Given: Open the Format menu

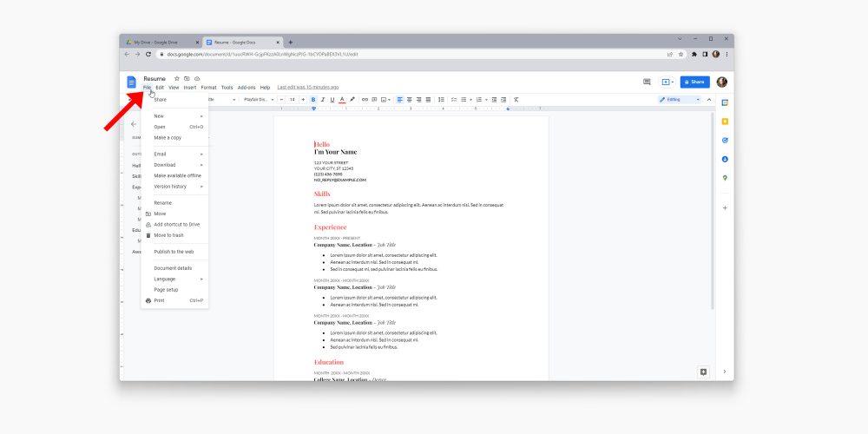Looking at the screenshot, I should coord(208,88).
